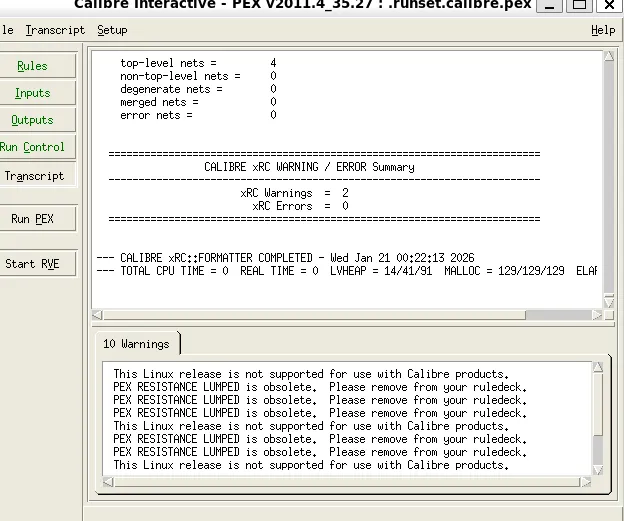Click the Run PEX button
This screenshot has width=624, height=521.
[x=33, y=219]
